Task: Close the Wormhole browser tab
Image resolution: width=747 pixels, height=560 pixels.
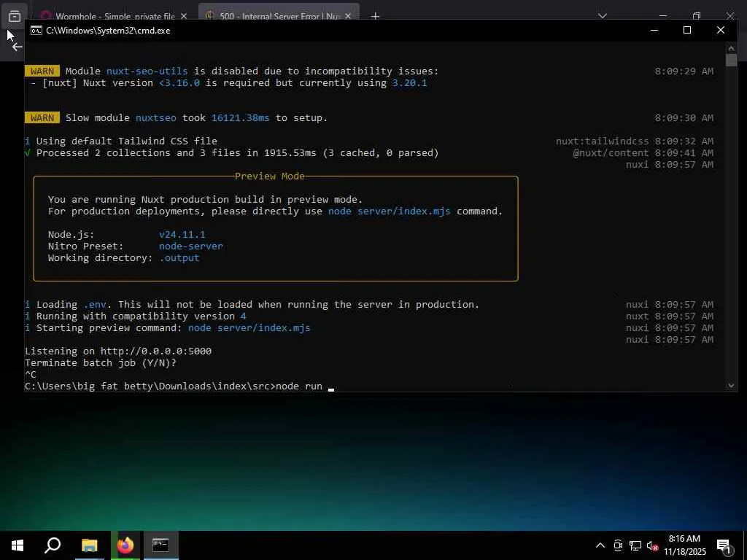Action: coord(183,16)
